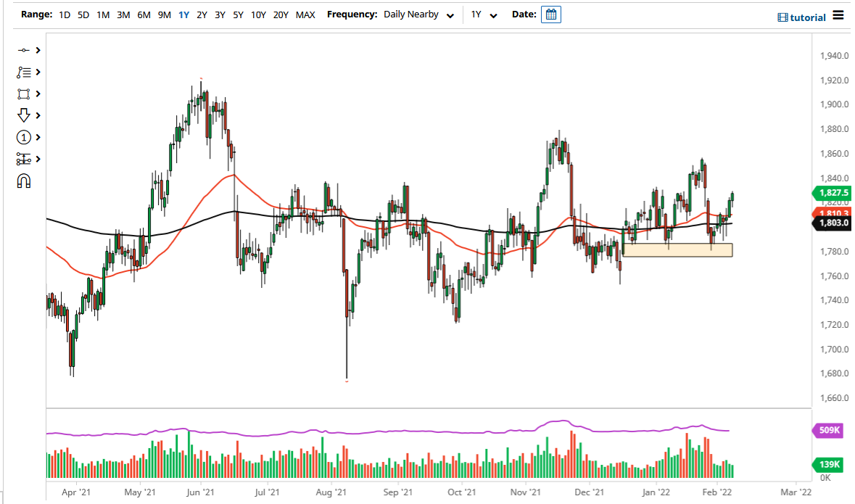Set range to 6M

point(144,15)
